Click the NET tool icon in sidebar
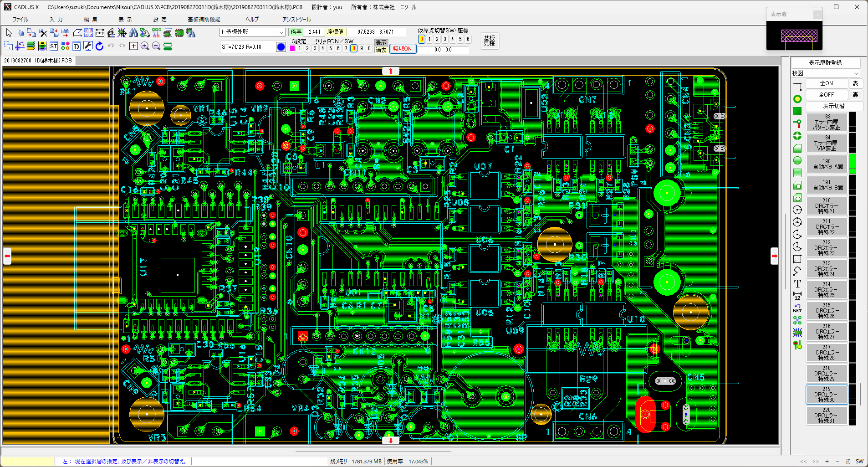Screen dimensions: 868x467 tap(797, 308)
